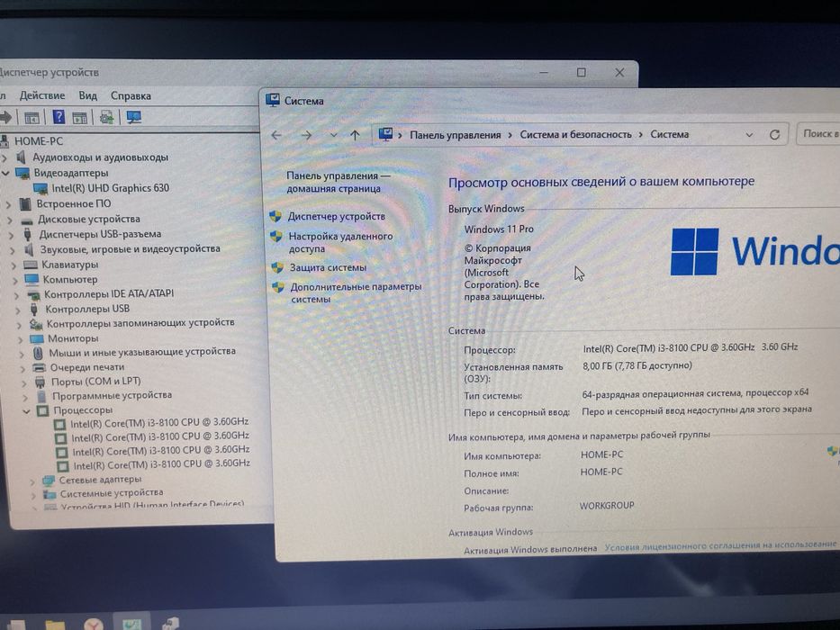The image size is (840, 630).
Task: Select the last i3-8100 CPU entry
Action: pos(161,464)
